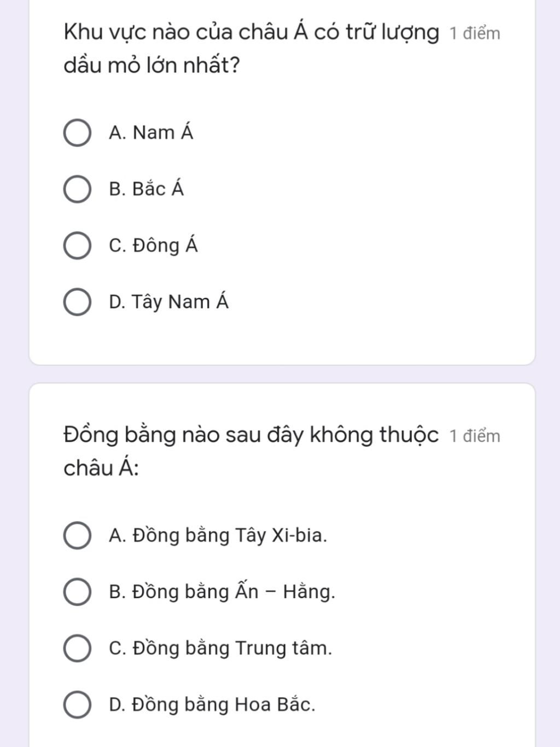Screen dimensions: 560x747
Task: Click the 'B. Bắc Á' answer text
Action: click(146, 188)
